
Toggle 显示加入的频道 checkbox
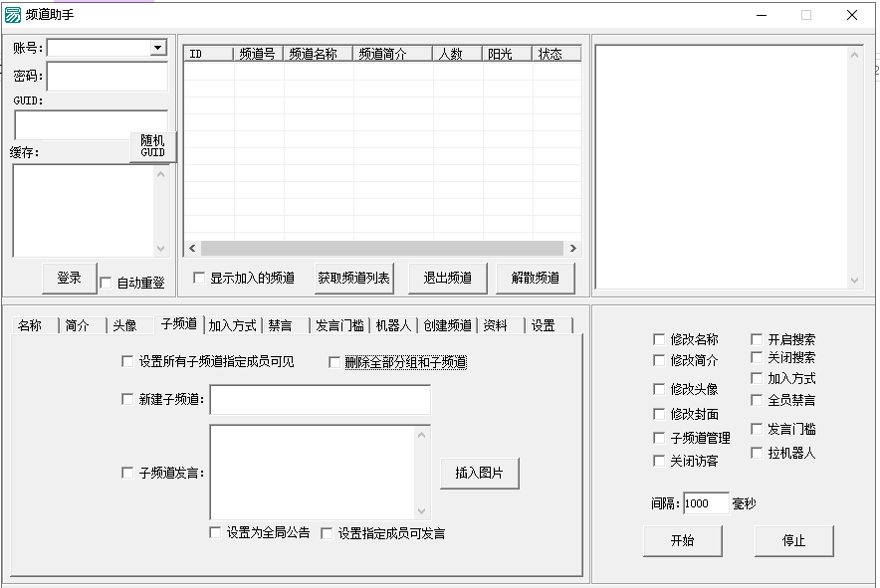pyautogui.click(x=199, y=279)
